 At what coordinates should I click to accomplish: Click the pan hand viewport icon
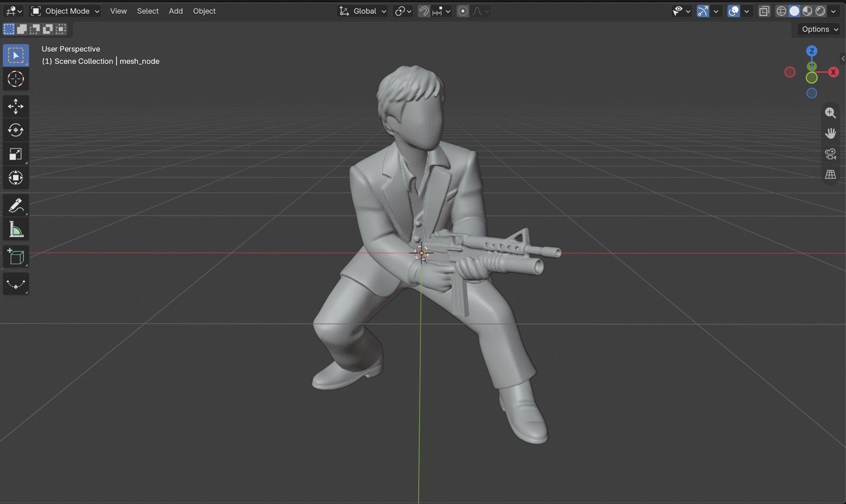click(830, 133)
